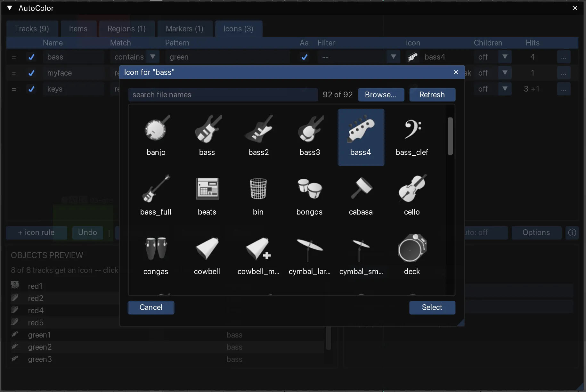Confirm with the Select button
The height and width of the screenshot is (392, 586).
tap(432, 307)
